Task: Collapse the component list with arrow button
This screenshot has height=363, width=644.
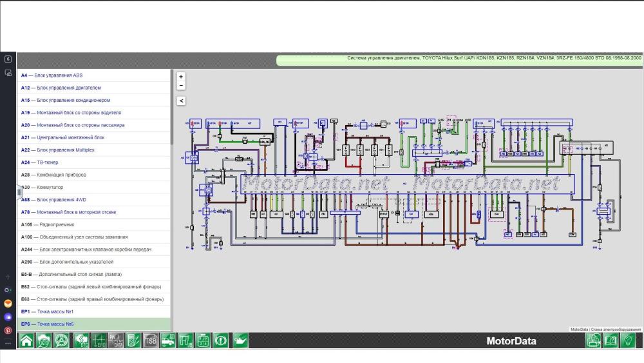Action: [181, 101]
